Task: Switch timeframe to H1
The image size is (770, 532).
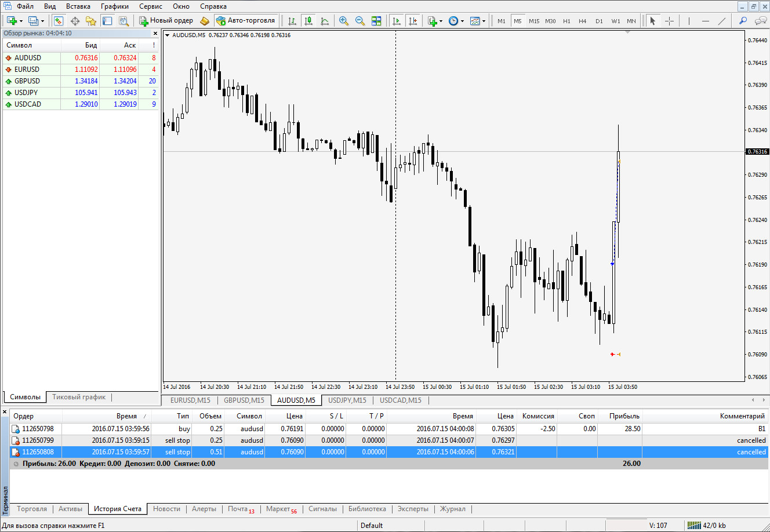Action: point(566,21)
